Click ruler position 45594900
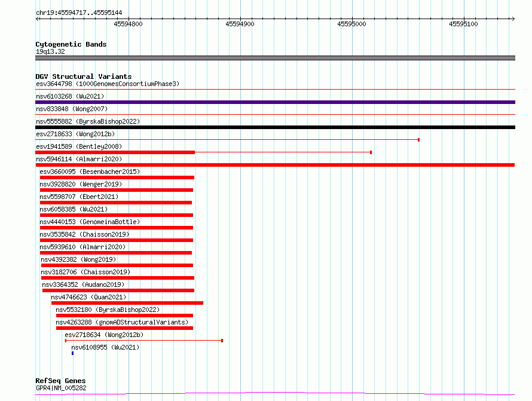 (x=240, y=24)
